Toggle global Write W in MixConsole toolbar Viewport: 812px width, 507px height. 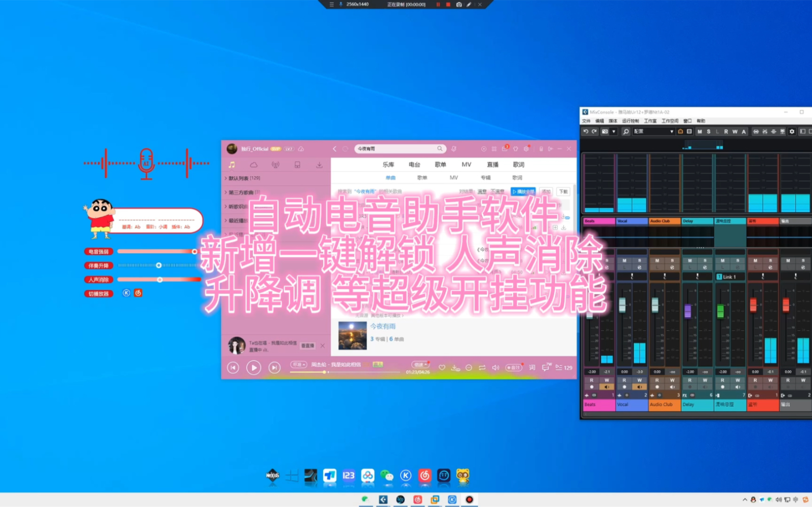pyautogui.click(x=735, y=131)
